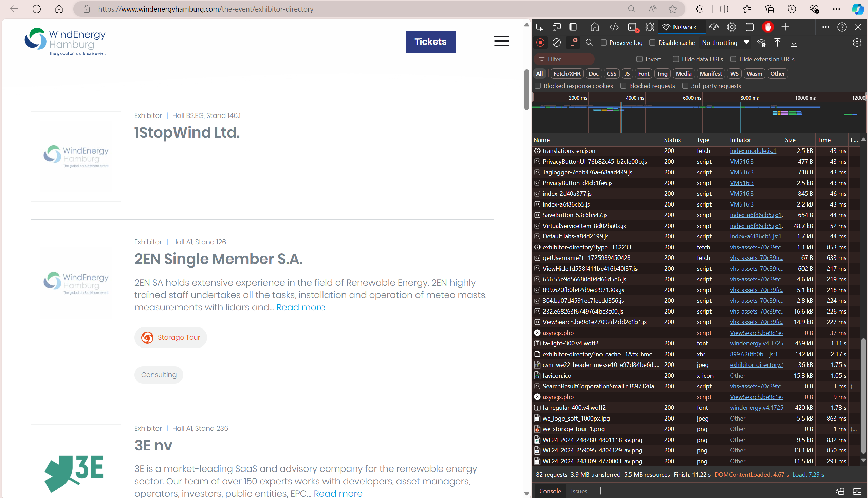Open more DevTools tools plus button
The height and width of the screenshot is (498, 868).
click(x=785, y=27)
